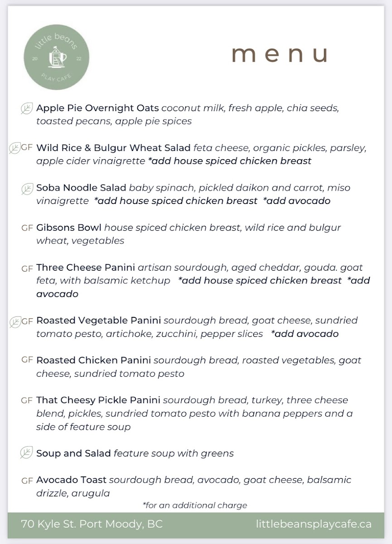Select the Avocado Toast item name

tap(71, 480)
